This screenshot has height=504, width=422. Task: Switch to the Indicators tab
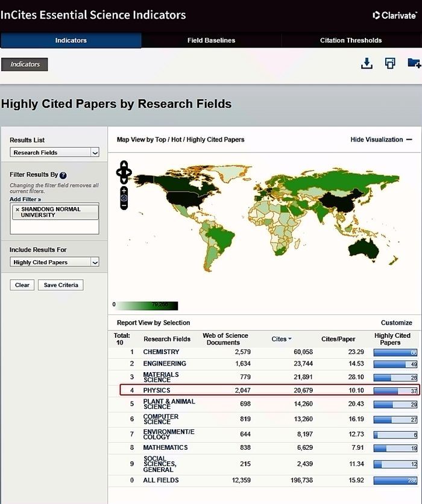point(71,40)
